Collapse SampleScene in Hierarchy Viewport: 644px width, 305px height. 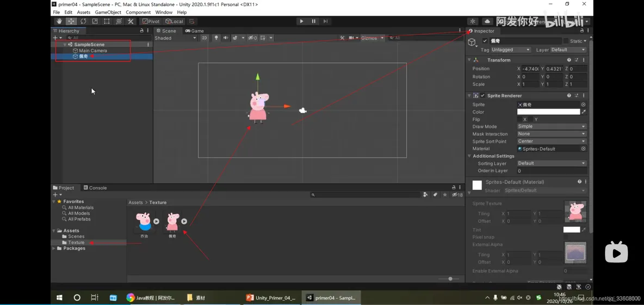point(65,45)
